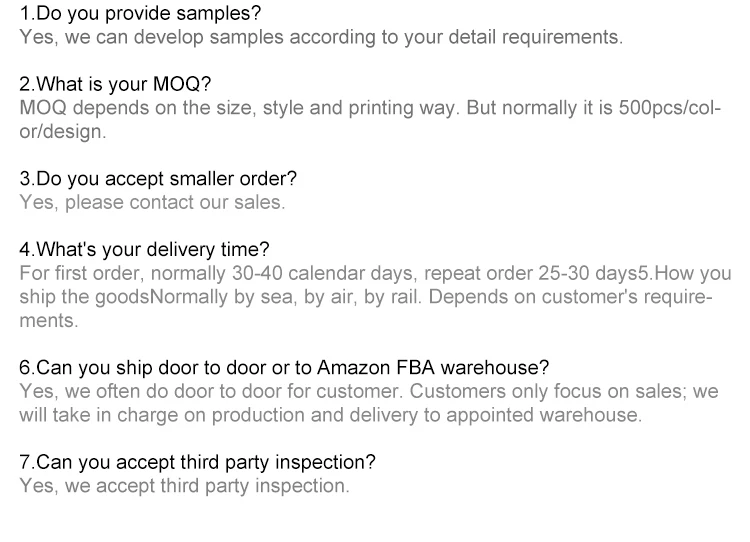
Task: Click the answer about developing samples
Action: (320, 39)
